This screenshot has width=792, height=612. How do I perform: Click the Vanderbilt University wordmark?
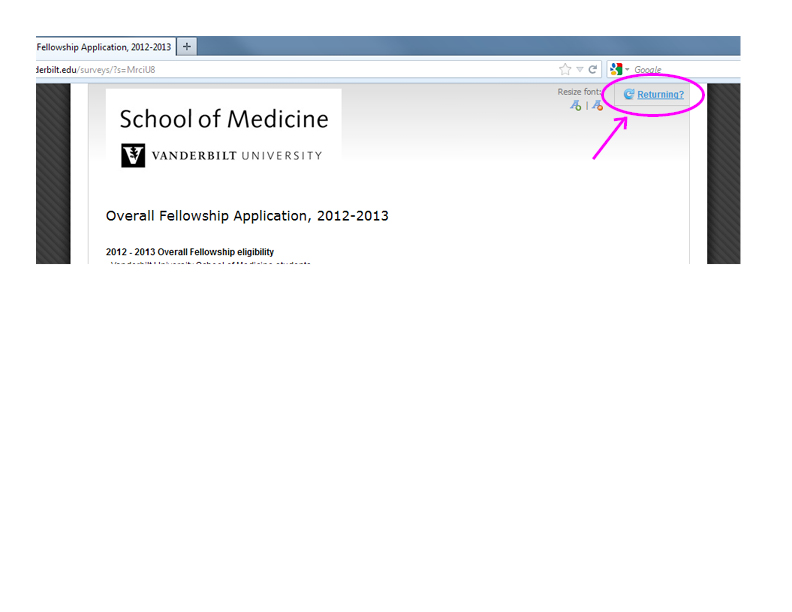237,155
